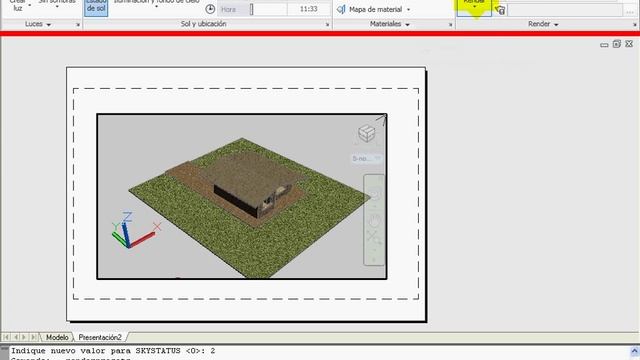Click the zoom extents icon in the navigation bar
This screenshot has height=360, width=640.
point(373,238)
